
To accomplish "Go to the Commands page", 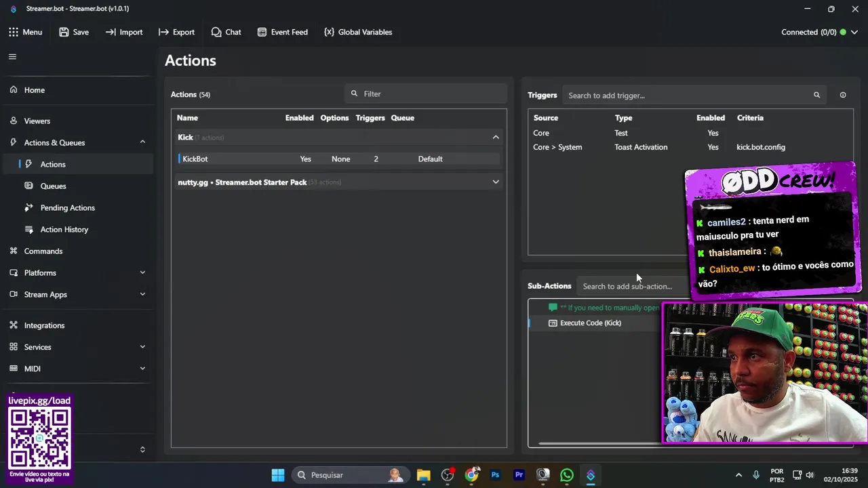I will [77, 251].
